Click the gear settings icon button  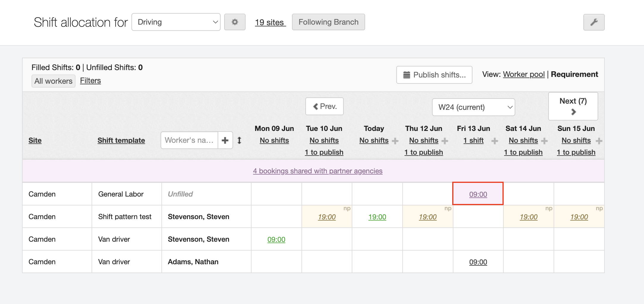(235, 22)
